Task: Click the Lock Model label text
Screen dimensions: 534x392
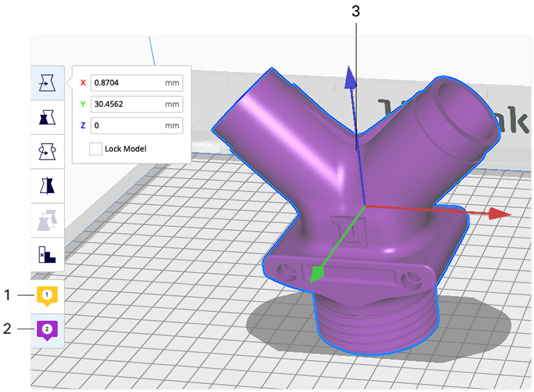Action: tap(125, 148)
